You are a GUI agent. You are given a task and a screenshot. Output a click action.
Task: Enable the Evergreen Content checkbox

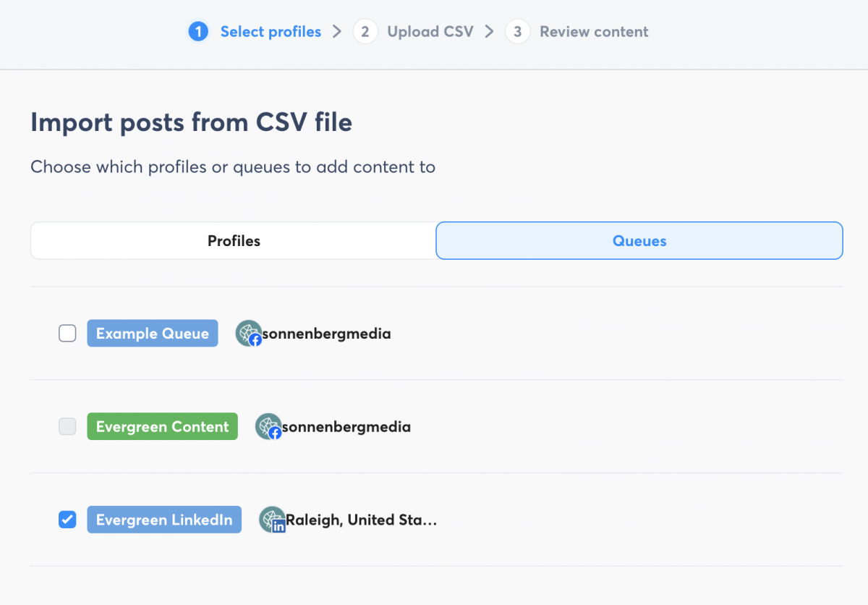tap(67, 426)
